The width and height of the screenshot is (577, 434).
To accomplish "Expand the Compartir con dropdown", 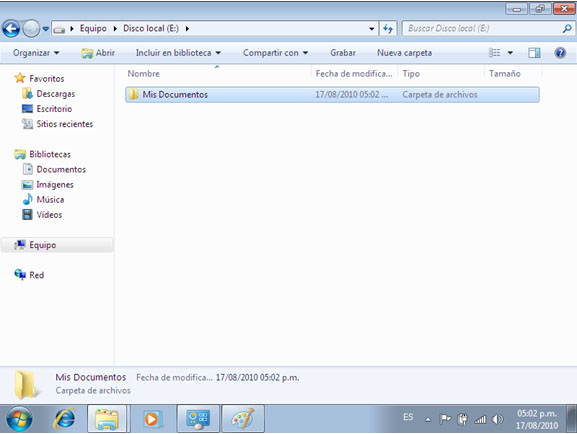I will tap(275, 53).
